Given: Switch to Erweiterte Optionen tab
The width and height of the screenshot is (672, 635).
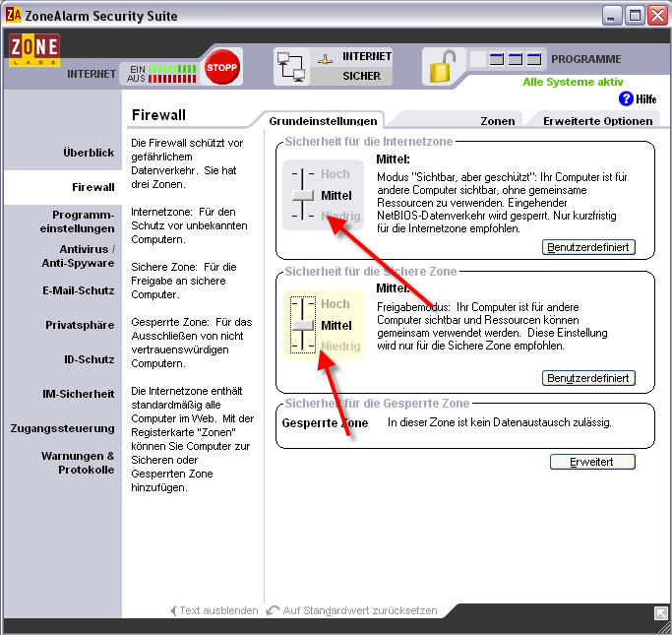Looking at the screenshot, I should coord(598,121).
